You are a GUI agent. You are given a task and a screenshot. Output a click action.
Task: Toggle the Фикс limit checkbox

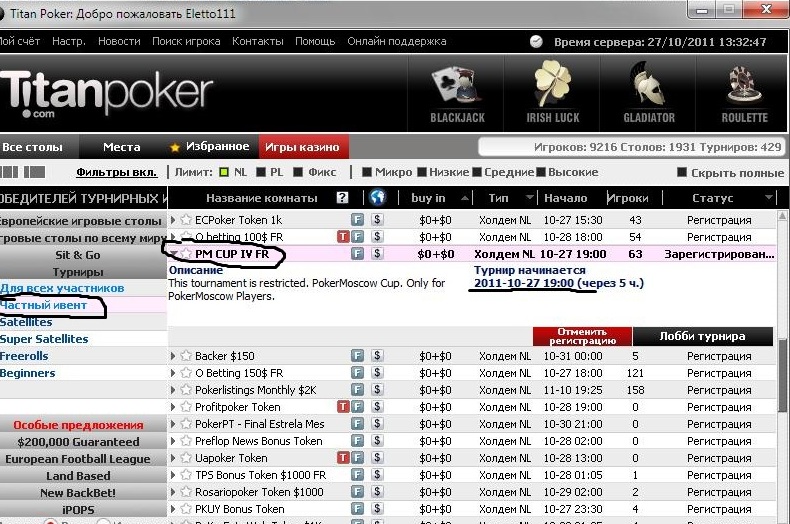coord(298,172)
